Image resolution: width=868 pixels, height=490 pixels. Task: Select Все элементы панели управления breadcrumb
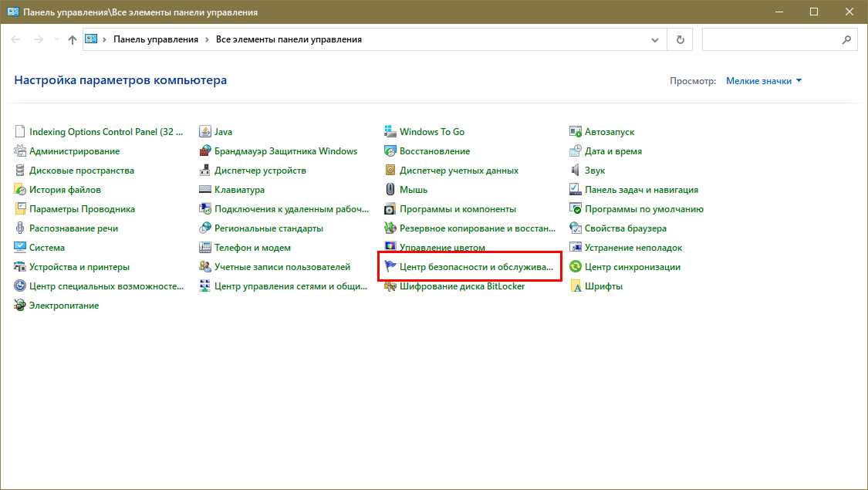click(x=289, y=39)
